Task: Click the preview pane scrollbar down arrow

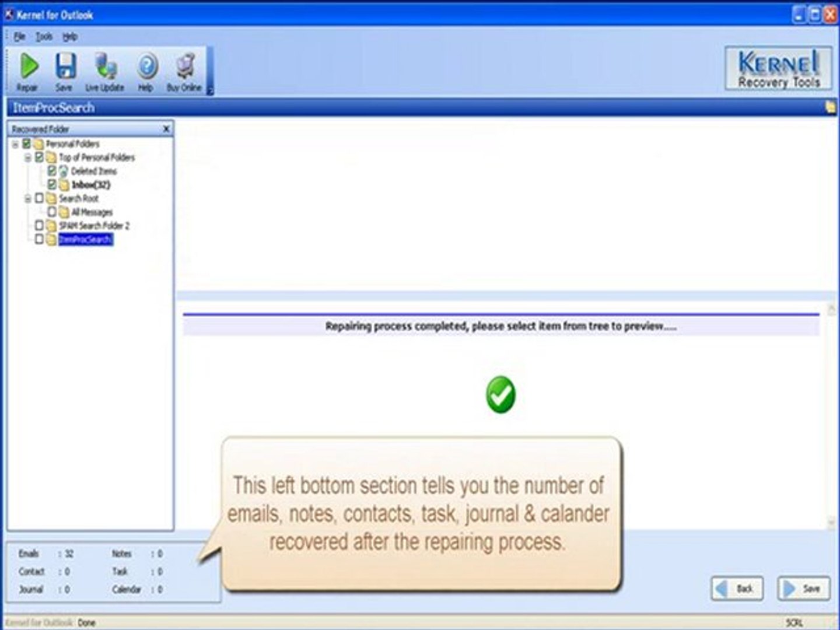Action: 832,523
